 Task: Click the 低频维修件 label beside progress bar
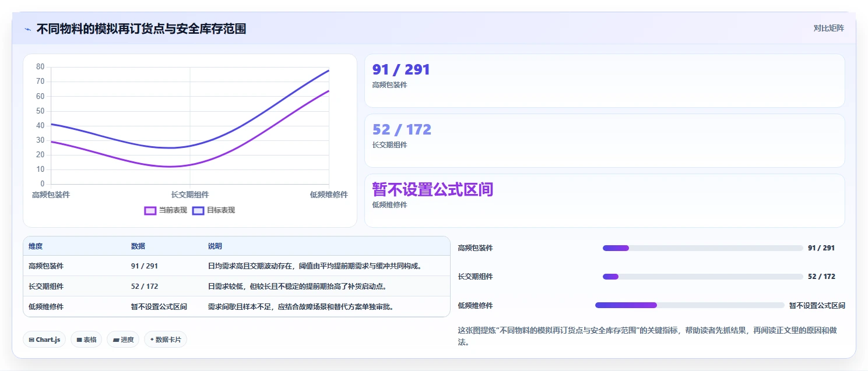click(475, 305)
